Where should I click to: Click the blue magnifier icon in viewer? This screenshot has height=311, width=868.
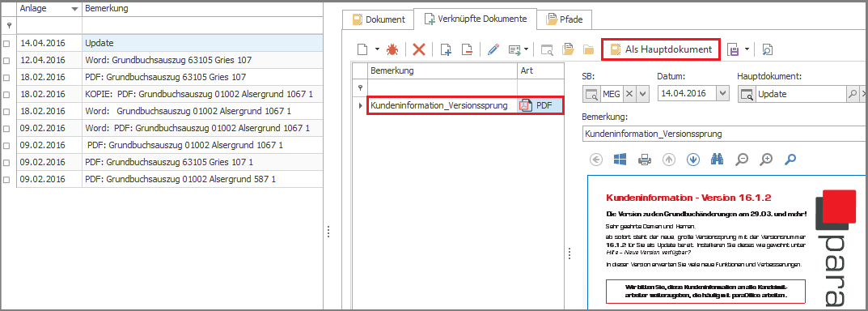790,160
